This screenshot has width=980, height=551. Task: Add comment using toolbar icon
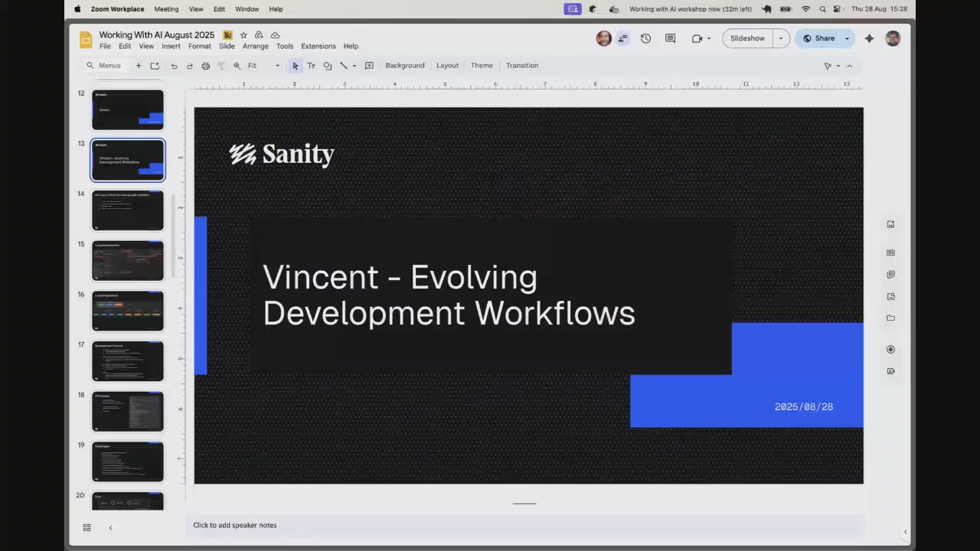pyautogui.click(x=369, y=66)
